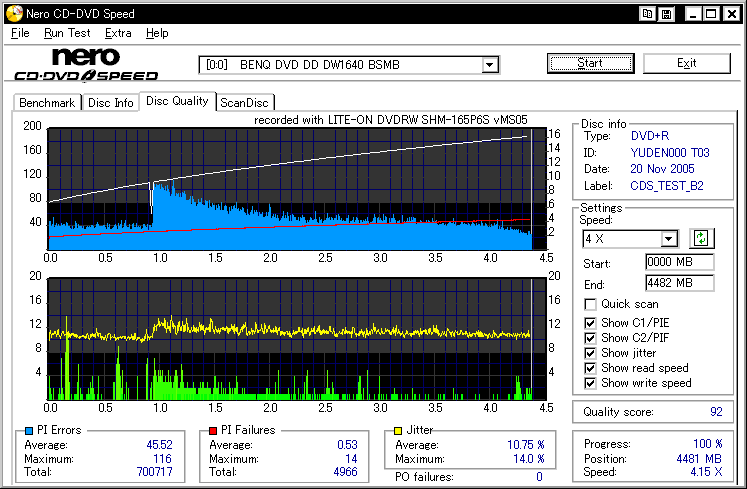Toggle the Show jitter checkbox
Screen dimensions: 747x489
[x=591, y=353]
